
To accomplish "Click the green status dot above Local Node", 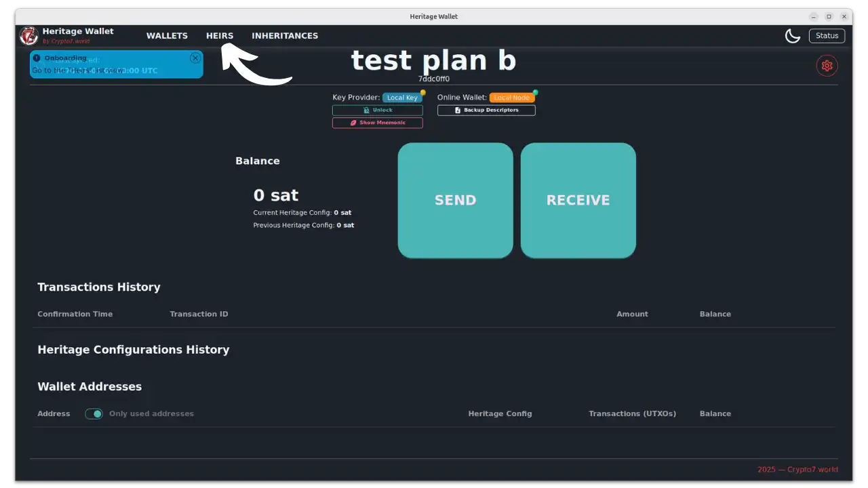I will click(x=534, y=93).
